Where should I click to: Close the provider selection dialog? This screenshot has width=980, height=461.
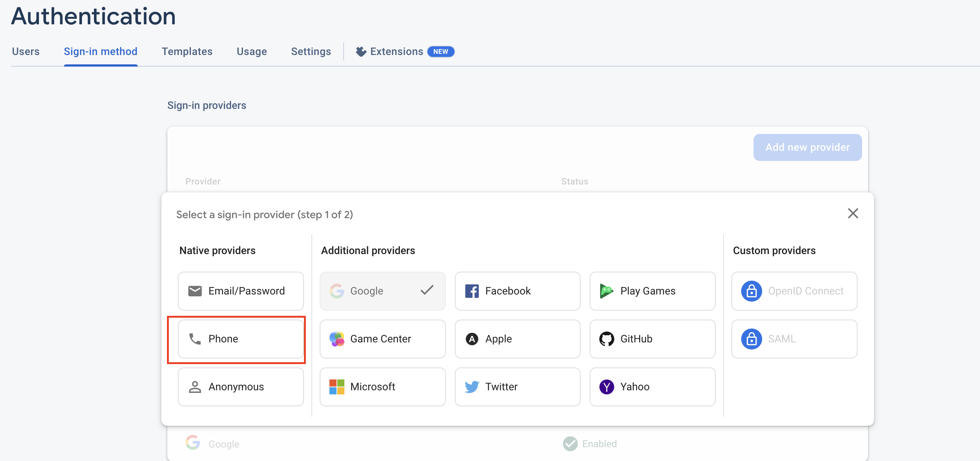pyautogui.click(x=853, y=213)
